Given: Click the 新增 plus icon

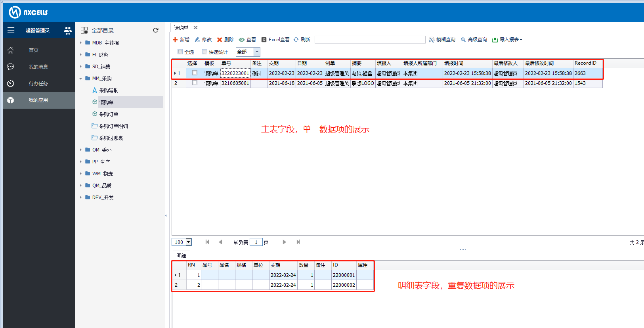Looking at the screenshot, I should click(x=175, y=40).
